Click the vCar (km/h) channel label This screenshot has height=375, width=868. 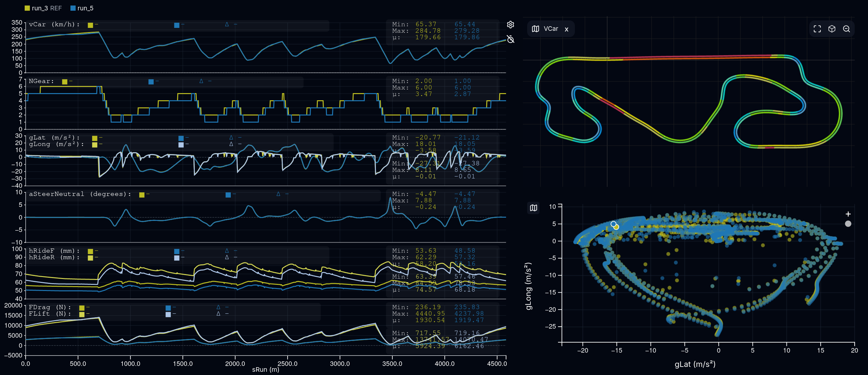[x=54, y=25]
